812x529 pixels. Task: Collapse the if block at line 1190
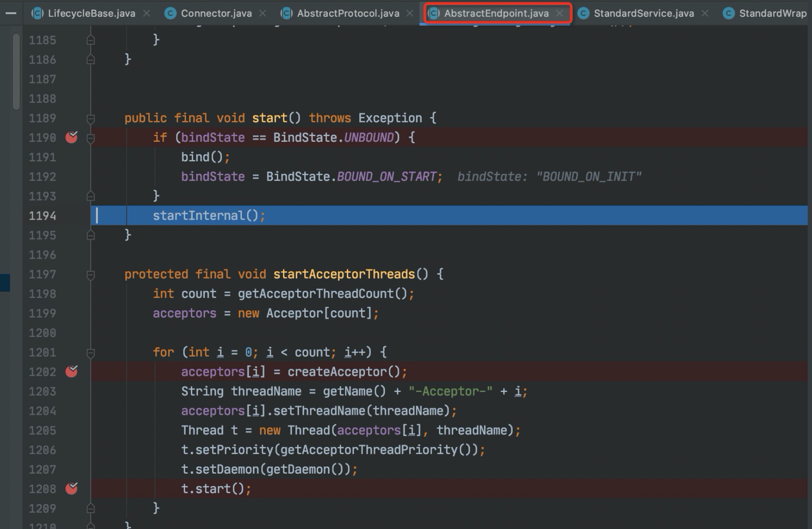[x=91, y=138]
